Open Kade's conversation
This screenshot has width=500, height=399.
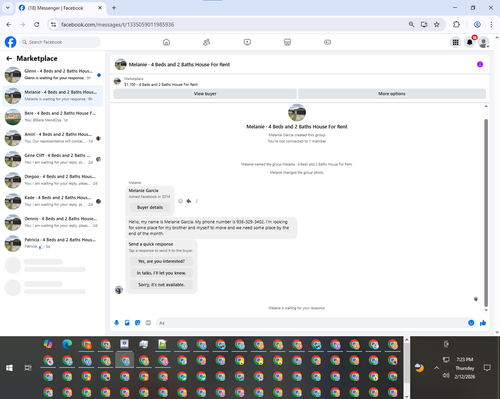53,201
